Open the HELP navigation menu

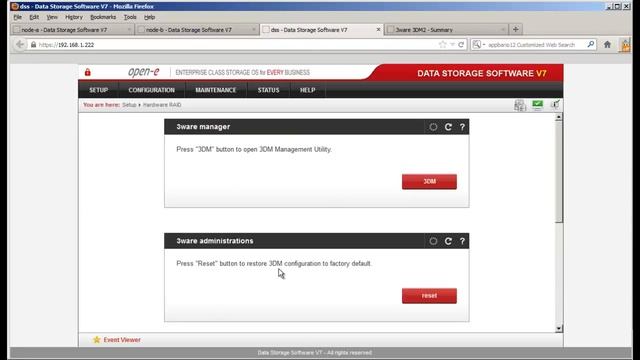(307, 90)
